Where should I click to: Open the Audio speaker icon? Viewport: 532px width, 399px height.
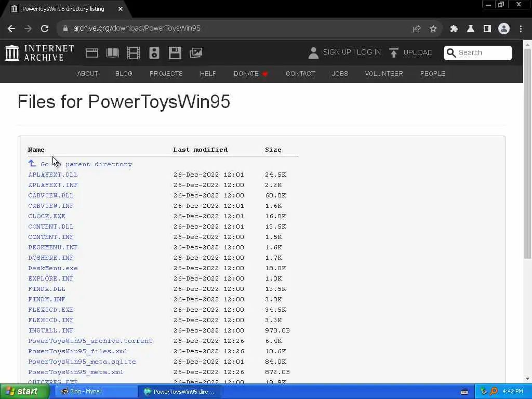pyautogui.click(x=154, y=53)
